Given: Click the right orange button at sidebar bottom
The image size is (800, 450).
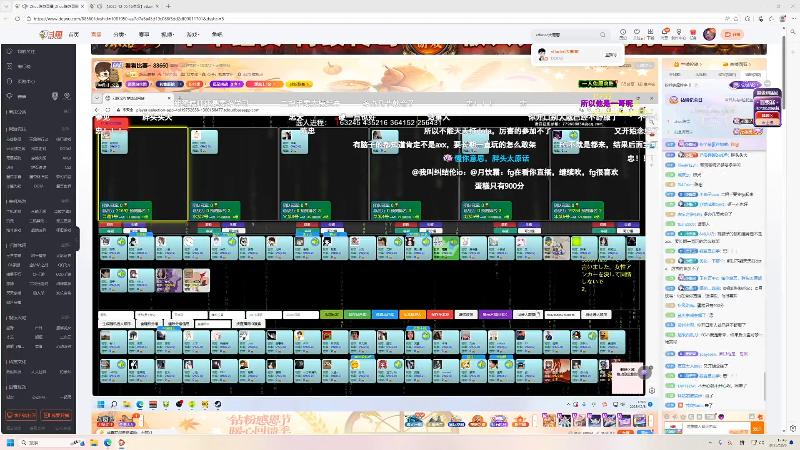Looking at the screenshot, I should [56, 415].
